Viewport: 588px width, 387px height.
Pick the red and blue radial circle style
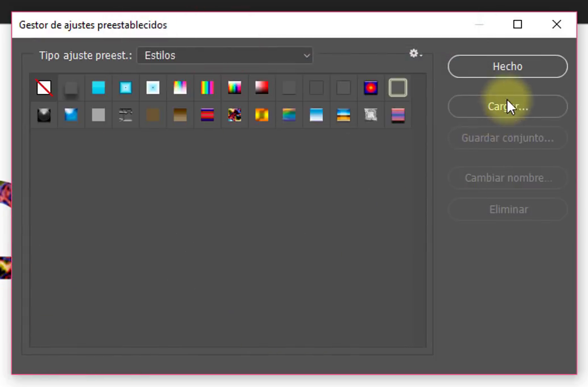[x=371, y=88]
